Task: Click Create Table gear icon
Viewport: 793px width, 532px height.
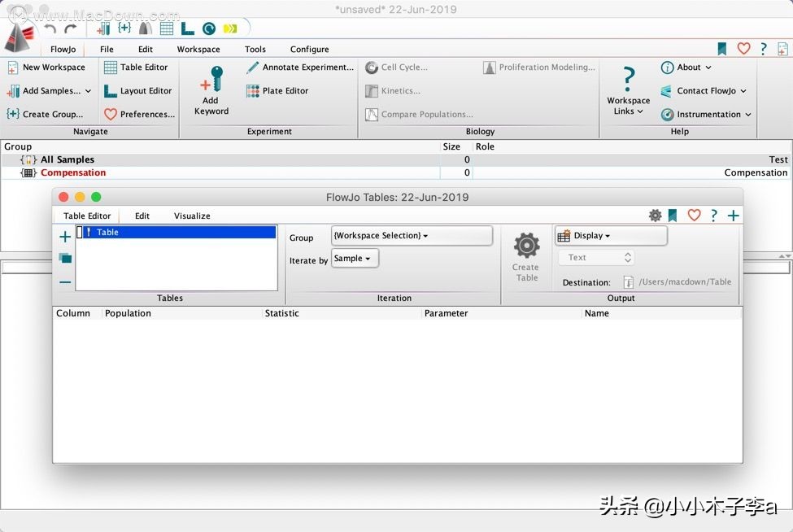Action: click(x=526, y=246)
